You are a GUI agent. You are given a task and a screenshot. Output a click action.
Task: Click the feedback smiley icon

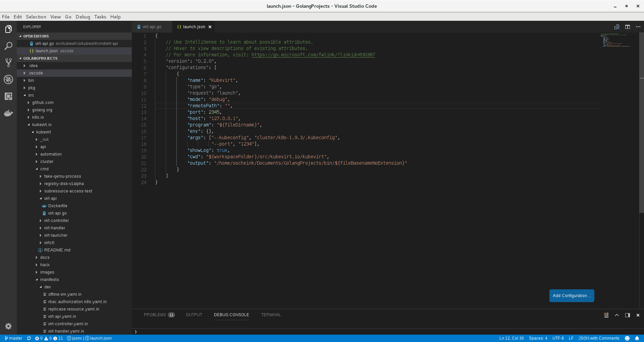click(x=627, y=338)
